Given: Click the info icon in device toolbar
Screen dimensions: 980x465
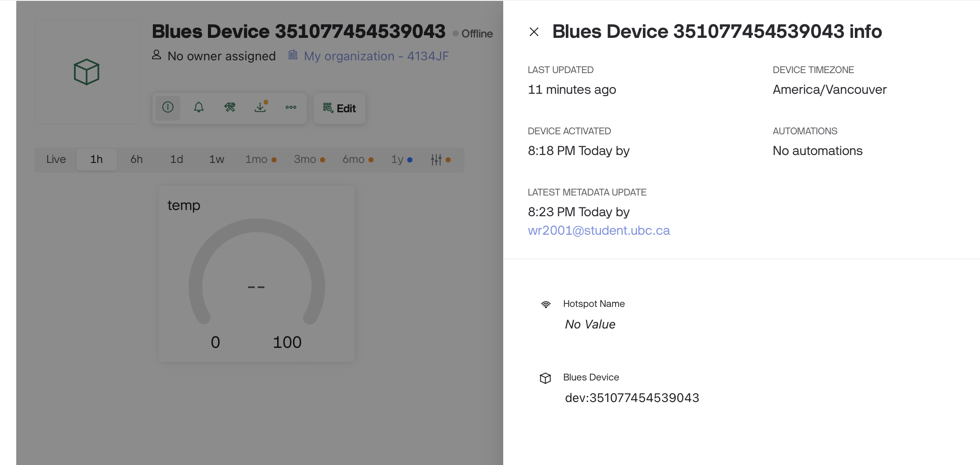Looking at the screenshot, I should coord(168,107).
